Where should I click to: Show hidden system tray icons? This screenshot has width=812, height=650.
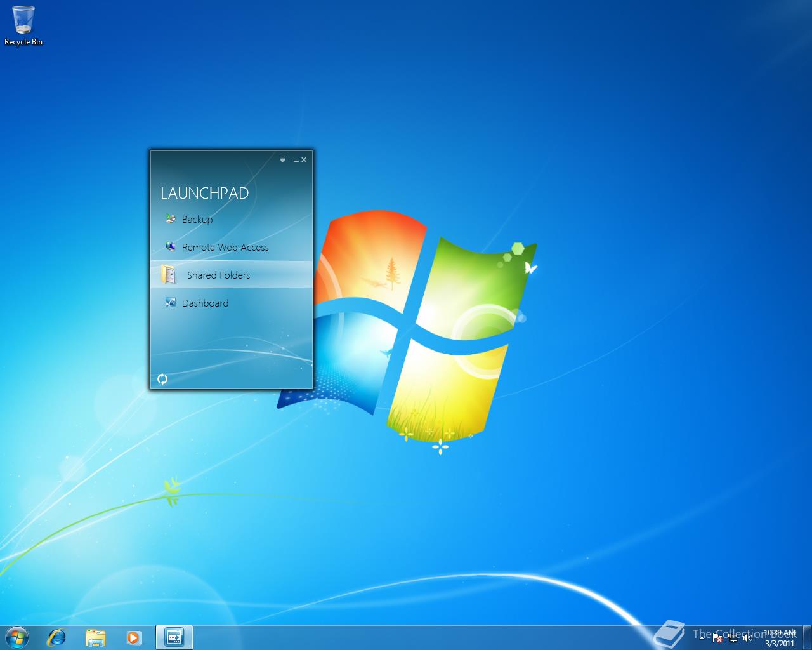coord(702,638)
